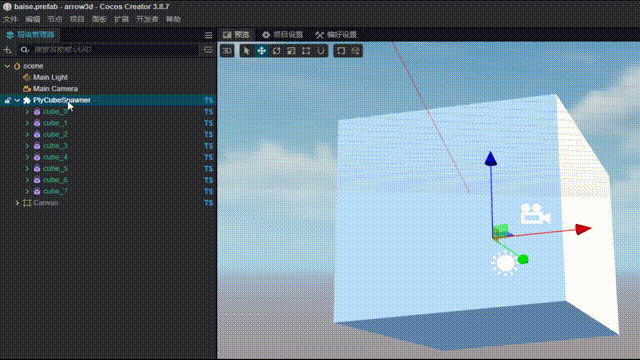Select the cube_5 node
The image size is (640, 360).
click(55, 169)
